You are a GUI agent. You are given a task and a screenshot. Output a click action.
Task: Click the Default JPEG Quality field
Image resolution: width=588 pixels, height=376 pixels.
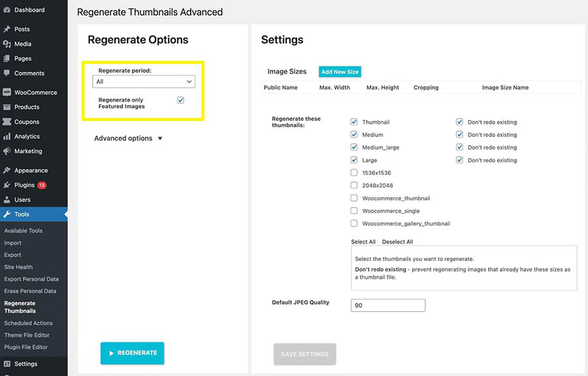[x=388, y=305]
